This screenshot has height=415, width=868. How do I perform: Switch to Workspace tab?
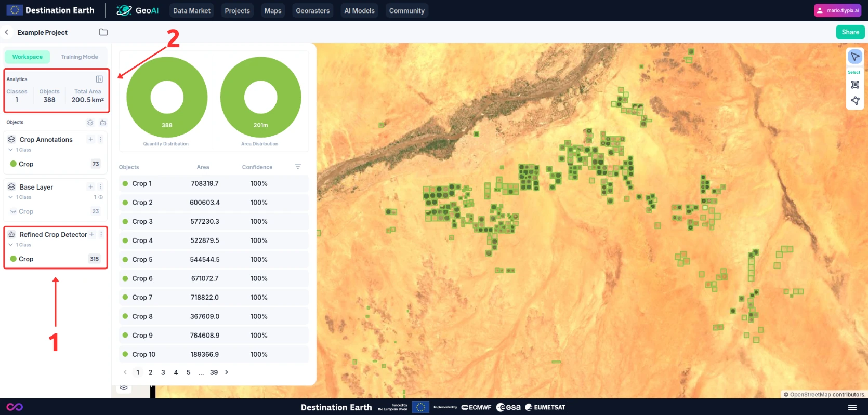click(x=28, y=57)
